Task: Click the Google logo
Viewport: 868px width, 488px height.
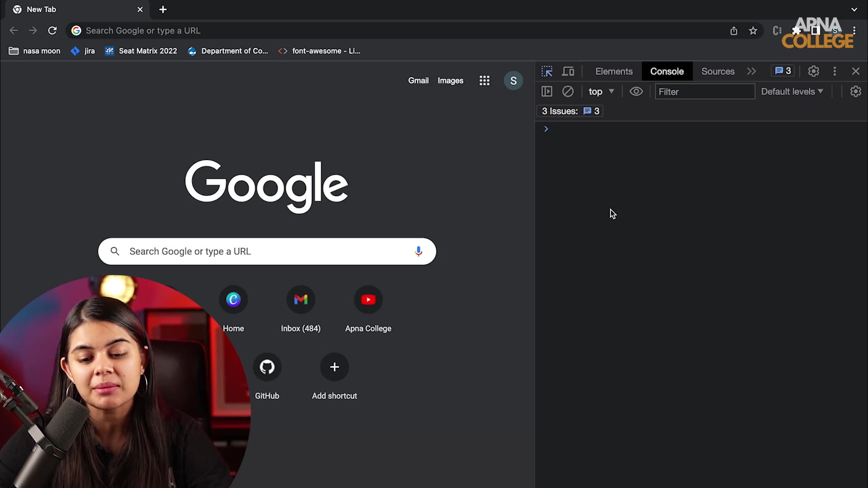Action: point(267,186)
